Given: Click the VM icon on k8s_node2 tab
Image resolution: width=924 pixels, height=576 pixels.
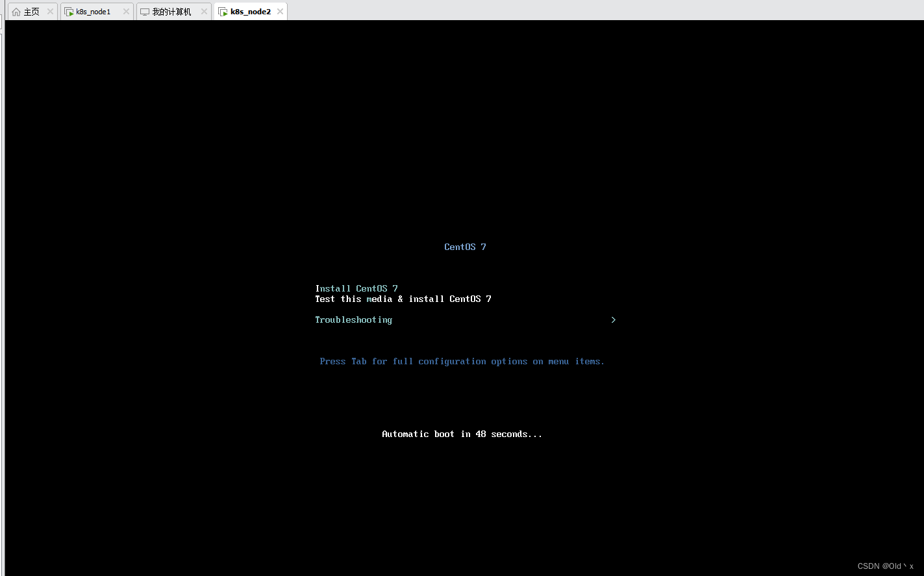Looking at the screenshot, I should (x=223, y=12).
